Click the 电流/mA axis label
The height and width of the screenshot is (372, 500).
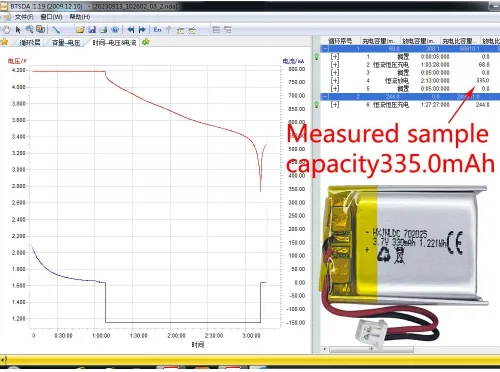[293, 61]
